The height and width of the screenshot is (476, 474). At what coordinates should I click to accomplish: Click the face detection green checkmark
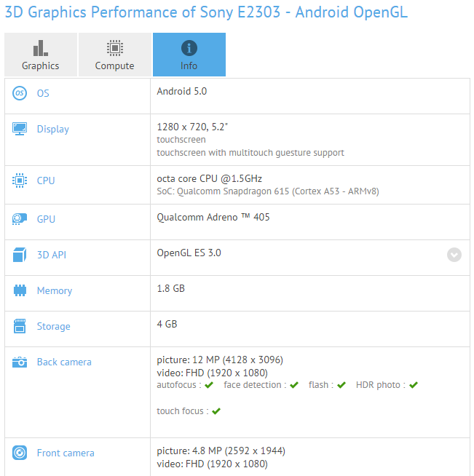[294, 385]
